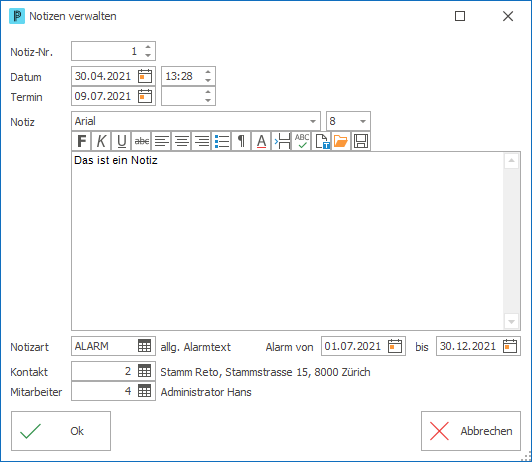Click the 'Administrator Hans' text
Image resolution: width=532 pixels, height=462 pixels.
coord(206,392)
